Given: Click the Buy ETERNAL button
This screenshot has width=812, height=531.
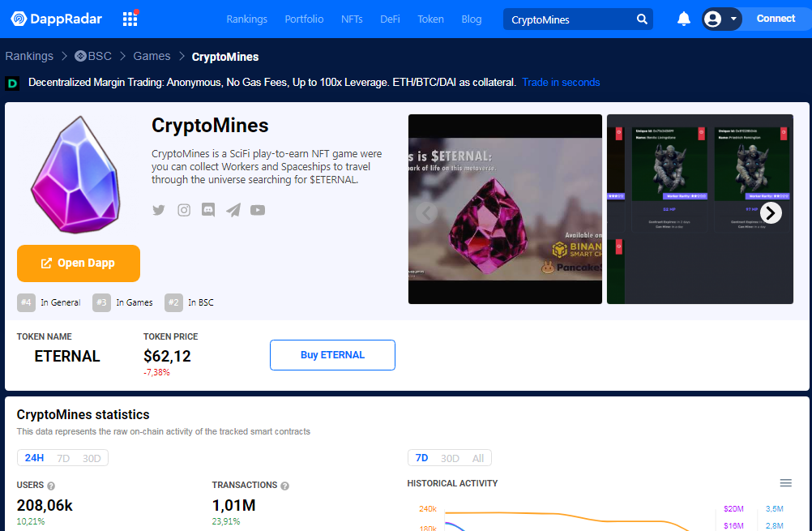Looking at the screenshot, I should coord(332,355).
